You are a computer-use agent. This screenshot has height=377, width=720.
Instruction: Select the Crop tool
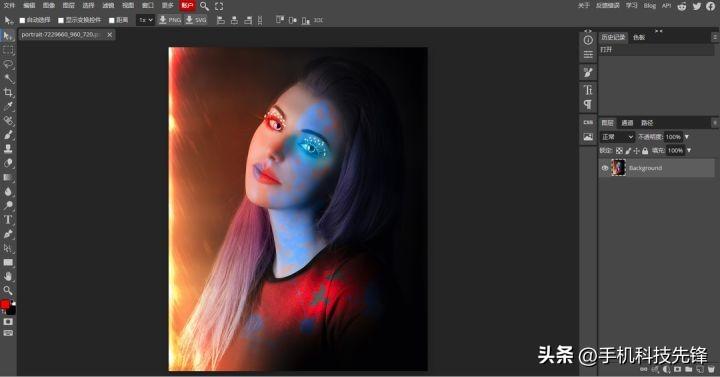point(8,92)
